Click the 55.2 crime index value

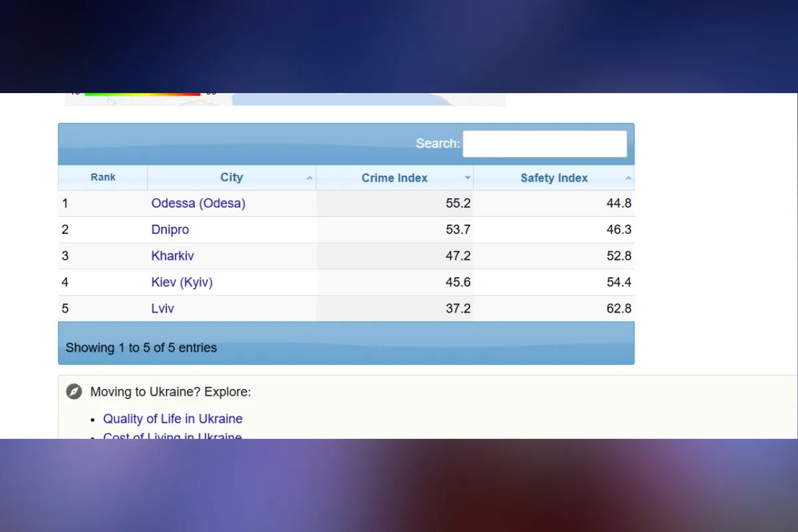[x=458, y=203]
